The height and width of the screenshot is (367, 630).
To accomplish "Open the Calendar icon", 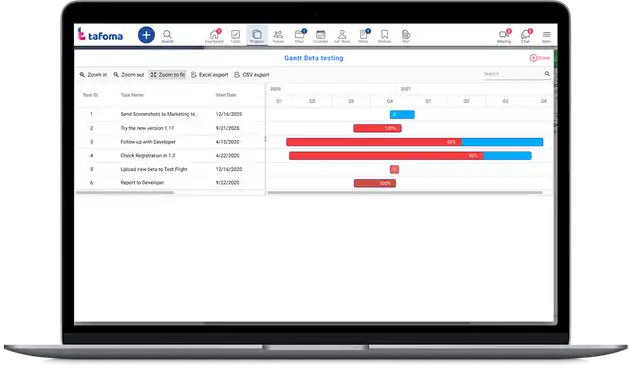I will (321, 36).
